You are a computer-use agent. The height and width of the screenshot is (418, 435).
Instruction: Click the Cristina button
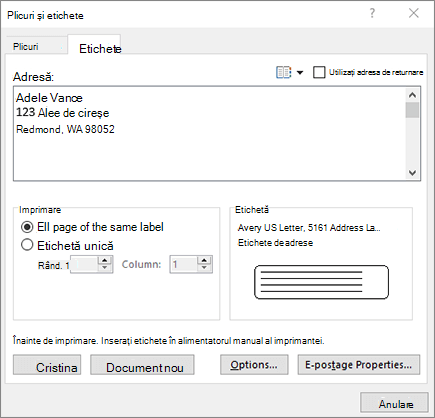[47, 365]
